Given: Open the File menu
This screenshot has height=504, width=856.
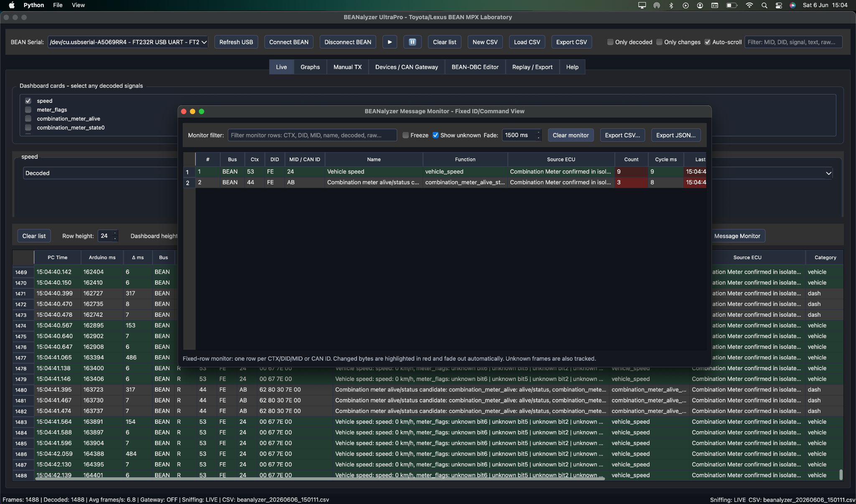Looking at the screenshot, I should tap(58, 5).
